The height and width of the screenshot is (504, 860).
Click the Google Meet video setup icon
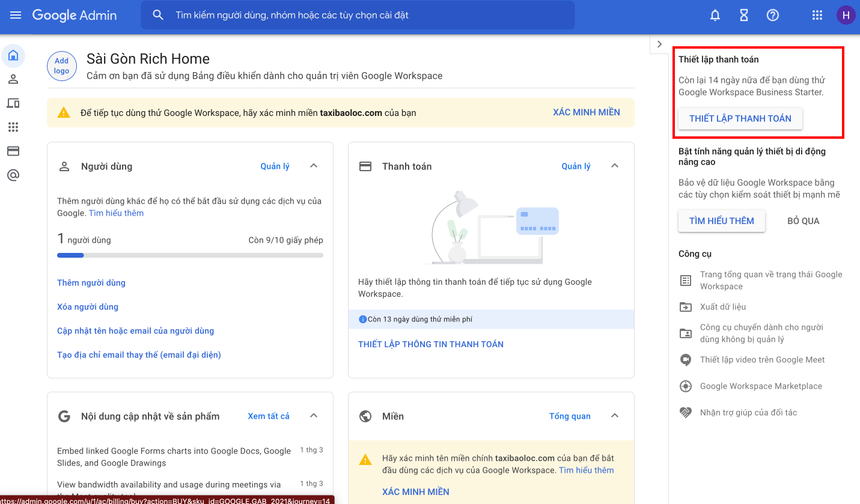pyautogui.click(x=686, y=360)
